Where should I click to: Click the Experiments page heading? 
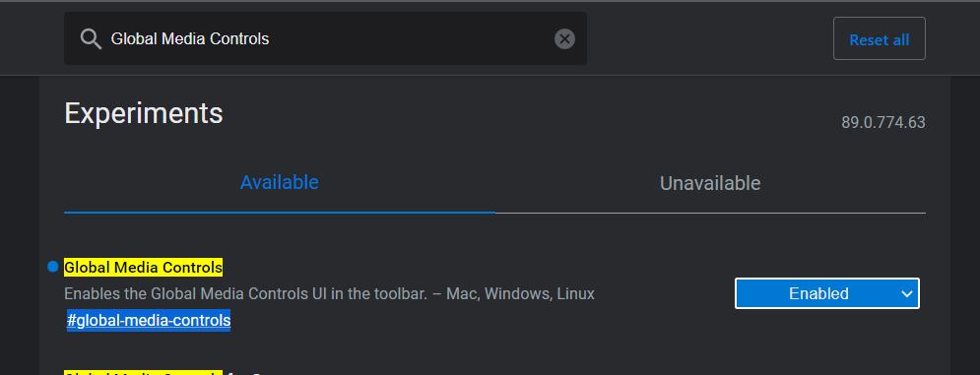coord(144,114)
